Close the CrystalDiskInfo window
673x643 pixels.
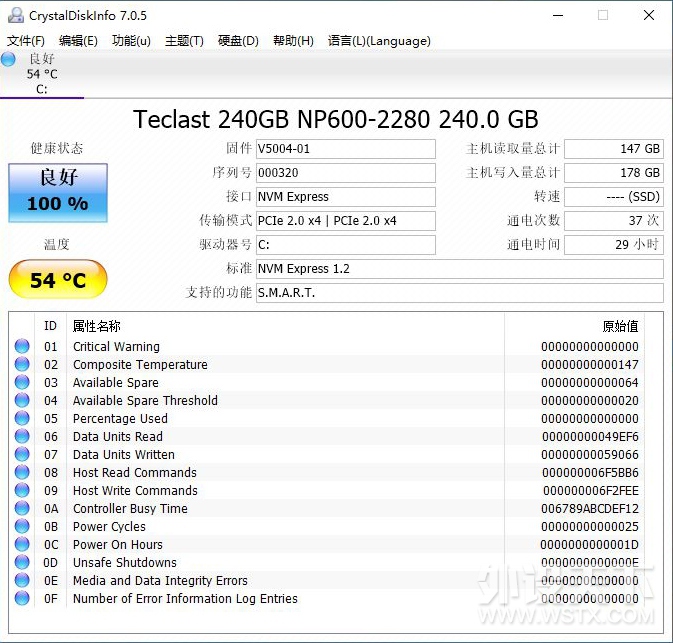click(x=649, y=15)
